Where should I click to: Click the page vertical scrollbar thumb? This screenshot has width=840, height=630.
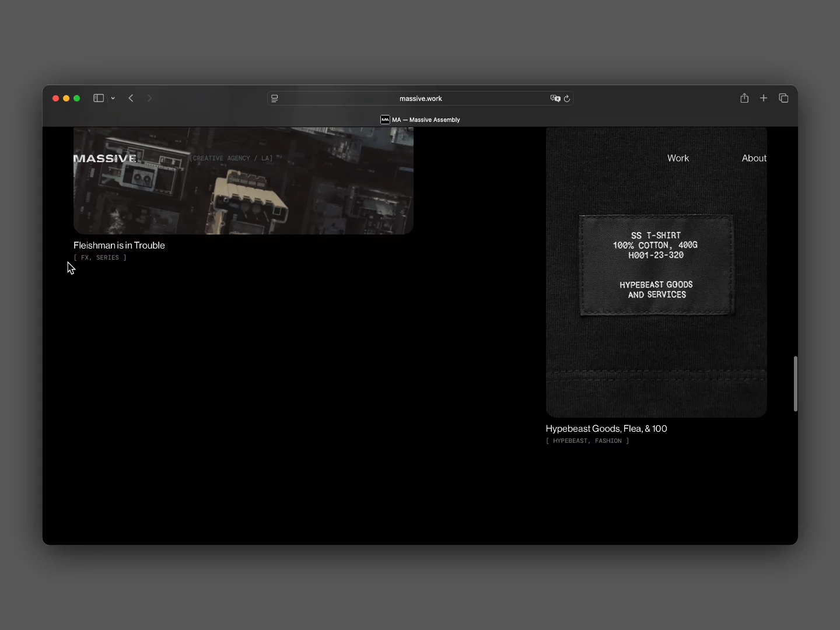point(795,384)
